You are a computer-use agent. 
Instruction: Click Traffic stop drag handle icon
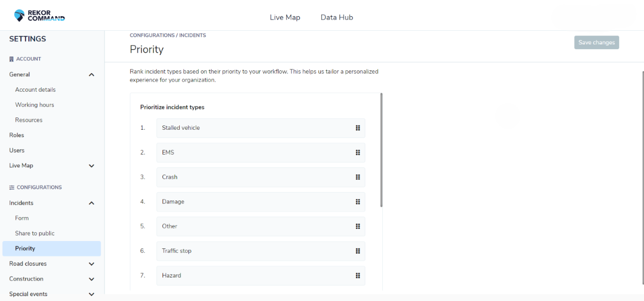[x=358, y=251]
